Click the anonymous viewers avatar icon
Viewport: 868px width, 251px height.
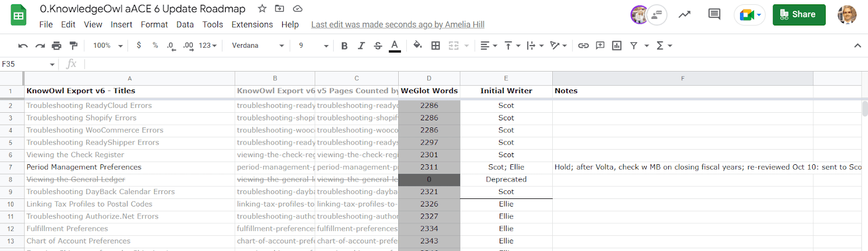[657, 15]
